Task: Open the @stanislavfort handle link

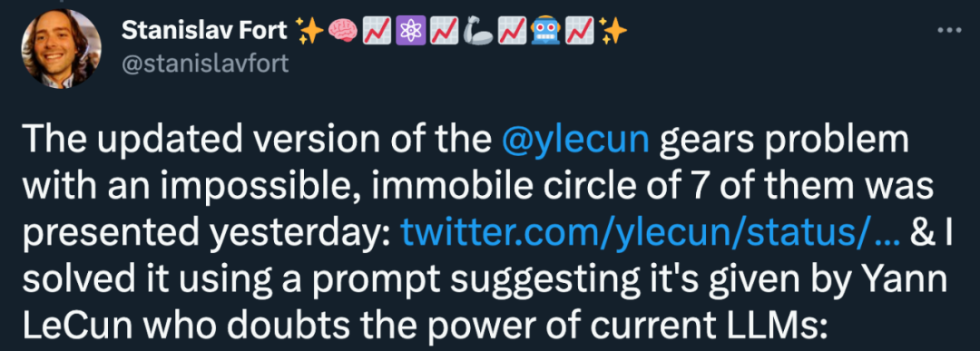Action: point(206,63)
